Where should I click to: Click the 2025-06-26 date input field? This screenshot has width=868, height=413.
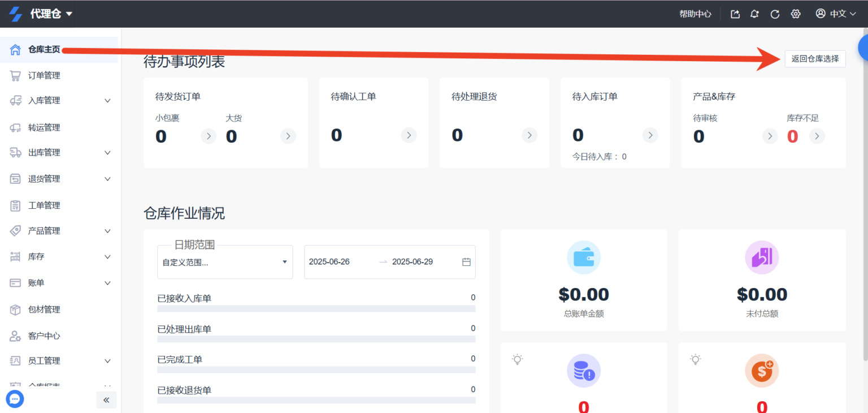[x=330, y=261]
